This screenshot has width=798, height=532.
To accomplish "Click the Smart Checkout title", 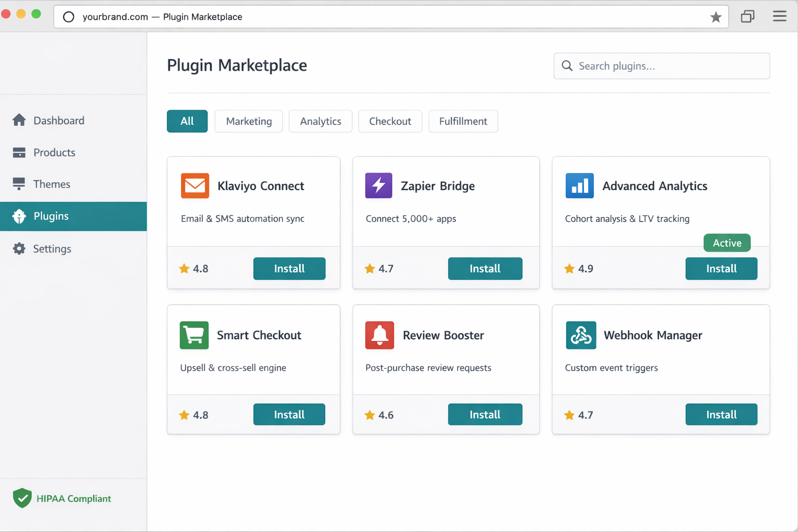I will (259, 335).
